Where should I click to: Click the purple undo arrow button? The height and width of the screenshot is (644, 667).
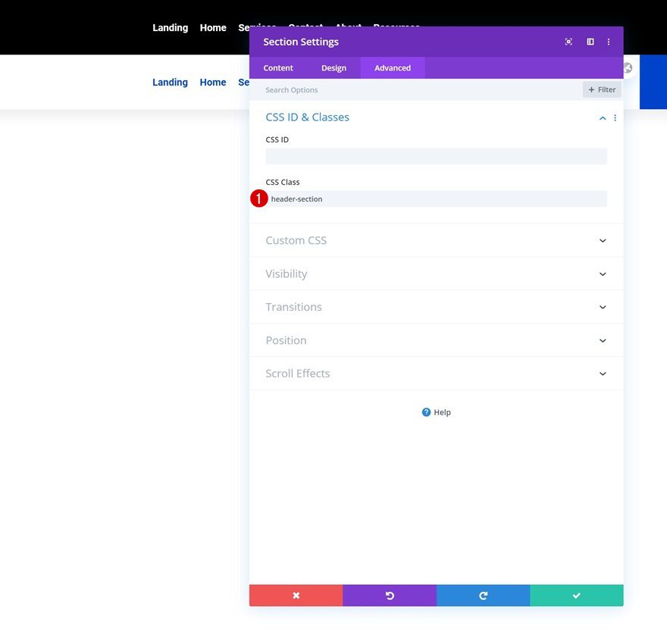point(390,596)
